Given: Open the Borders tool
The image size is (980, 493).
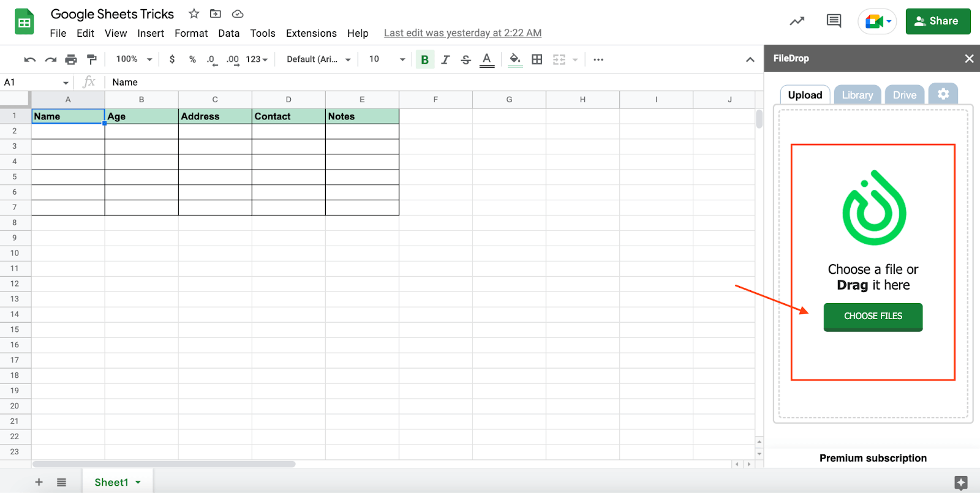Looking at the screenshot, I should tap(537, 59).
